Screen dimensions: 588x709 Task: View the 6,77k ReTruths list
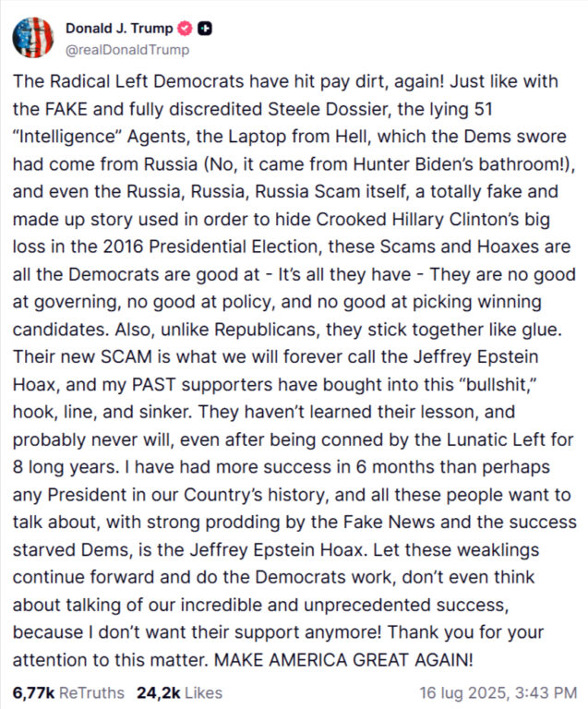coord(68,692)
